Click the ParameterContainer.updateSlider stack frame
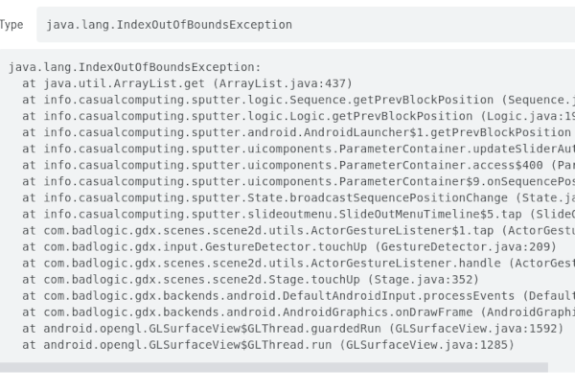 click(298, 149)
